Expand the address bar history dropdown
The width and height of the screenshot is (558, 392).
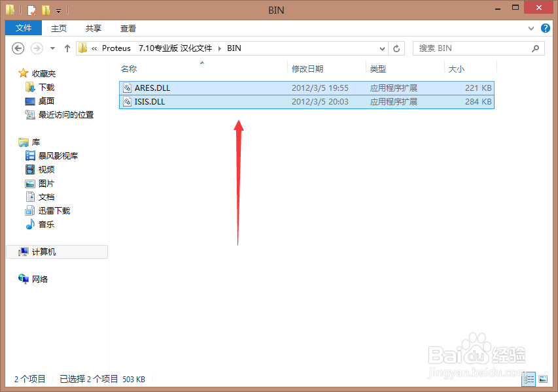pos(382,48)
